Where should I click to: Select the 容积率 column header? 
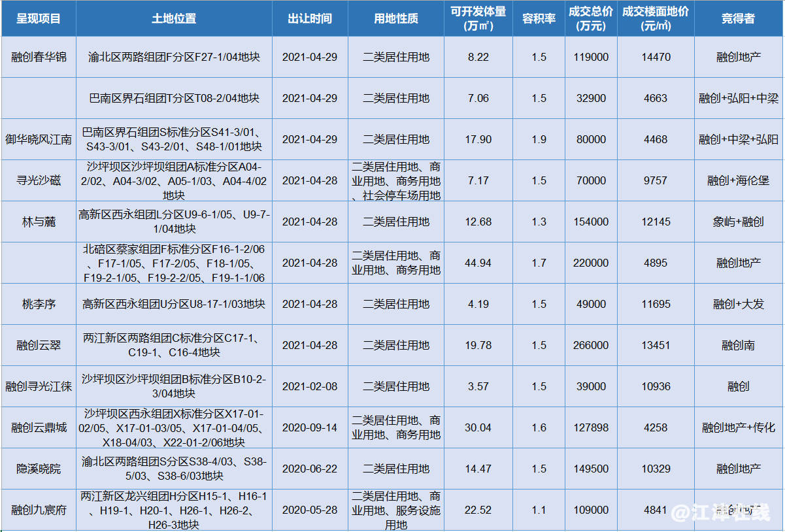[539, 18]
